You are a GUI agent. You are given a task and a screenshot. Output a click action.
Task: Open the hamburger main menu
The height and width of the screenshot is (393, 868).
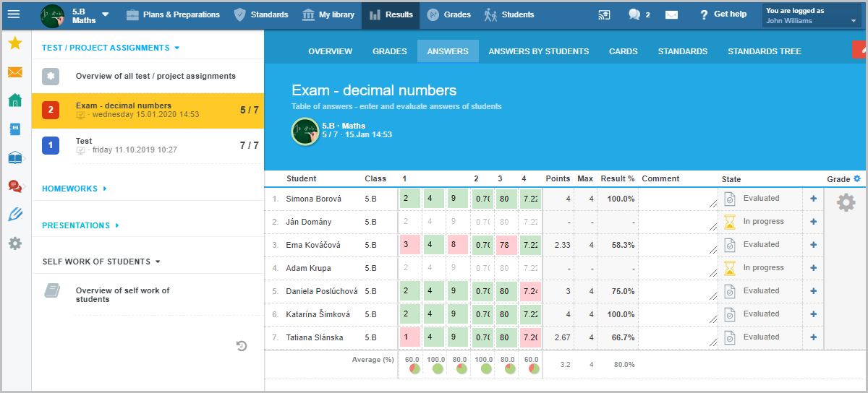[14, 14]
